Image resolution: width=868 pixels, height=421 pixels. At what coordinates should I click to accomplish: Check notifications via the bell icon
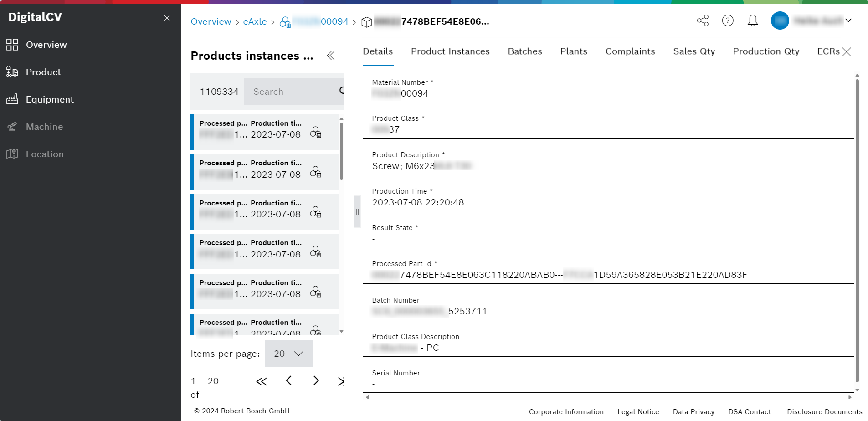pos(753,21)
